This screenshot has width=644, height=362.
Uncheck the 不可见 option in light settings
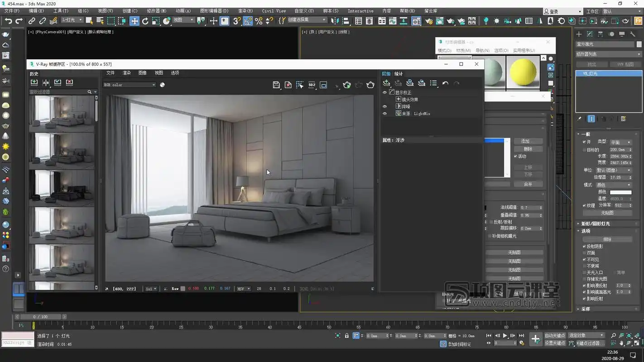click(583, 259)
